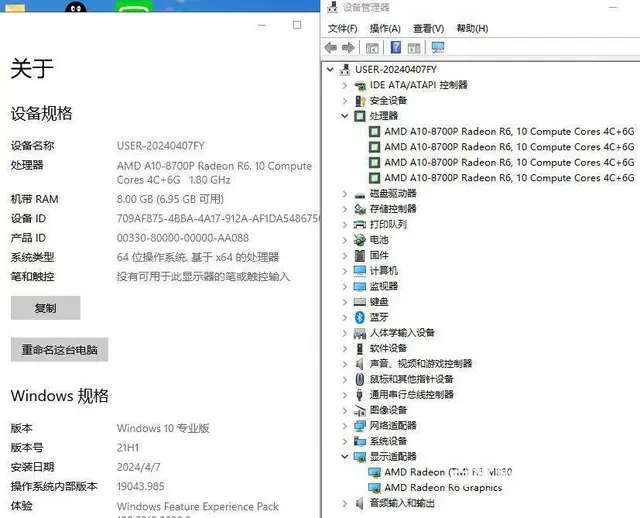640x518 pixels.
Task: Click the product ID 00330-80000-00000-AA088
Action: tap(183, 238)
